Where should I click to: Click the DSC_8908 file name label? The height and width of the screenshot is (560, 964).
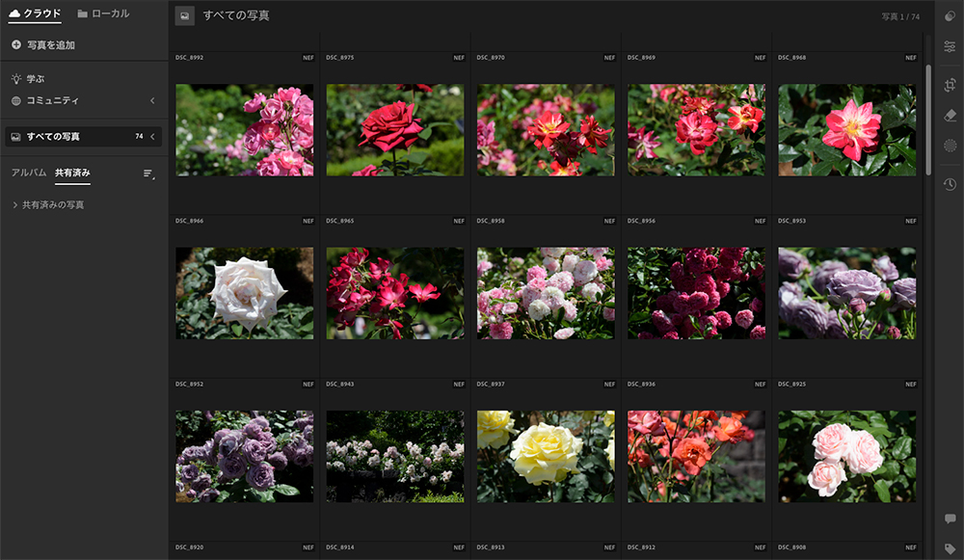point(791,547)
